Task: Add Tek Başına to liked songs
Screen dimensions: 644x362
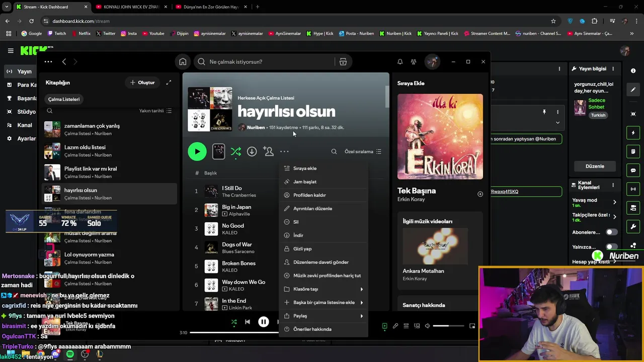Action: (480, 194)
